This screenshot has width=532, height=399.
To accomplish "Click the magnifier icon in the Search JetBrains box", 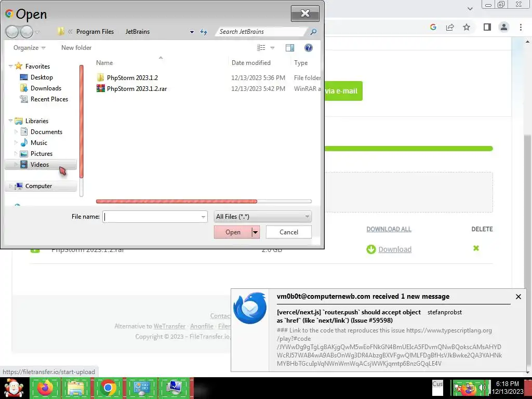I will 313,32.
